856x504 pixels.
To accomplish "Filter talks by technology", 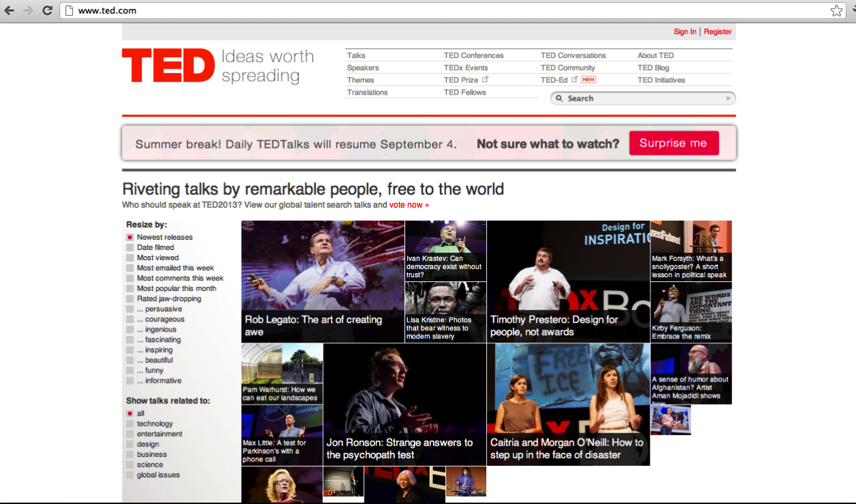I will (155, 424).
